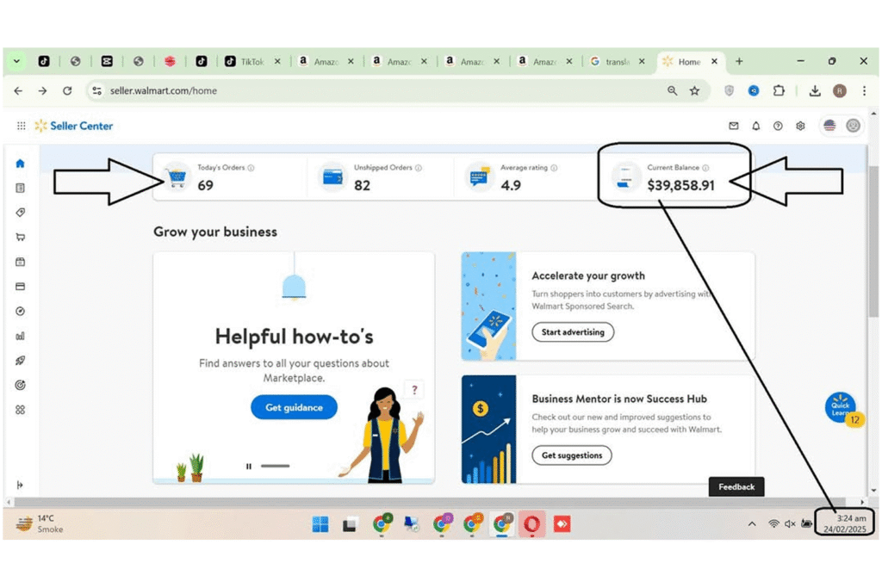Image resolution: width=882 pixels, height=588 pixels.
Task: Open the zoom magnifier icon in address bar
Action: [672, 90]
